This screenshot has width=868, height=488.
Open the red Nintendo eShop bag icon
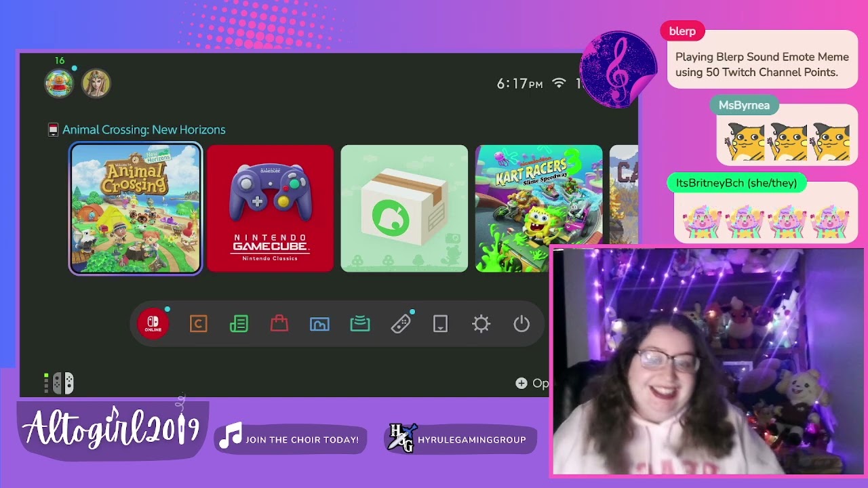279,324
